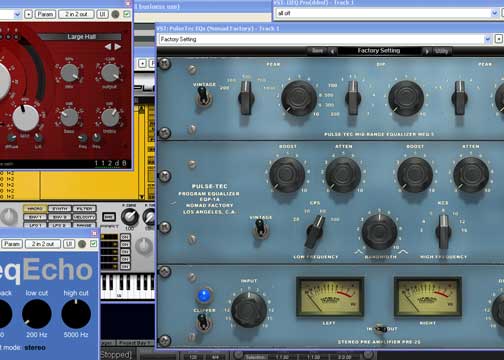Click the round wet/dry knob in reverb toolbar
Screen dimensions: 504x360
tap(115, 14)
